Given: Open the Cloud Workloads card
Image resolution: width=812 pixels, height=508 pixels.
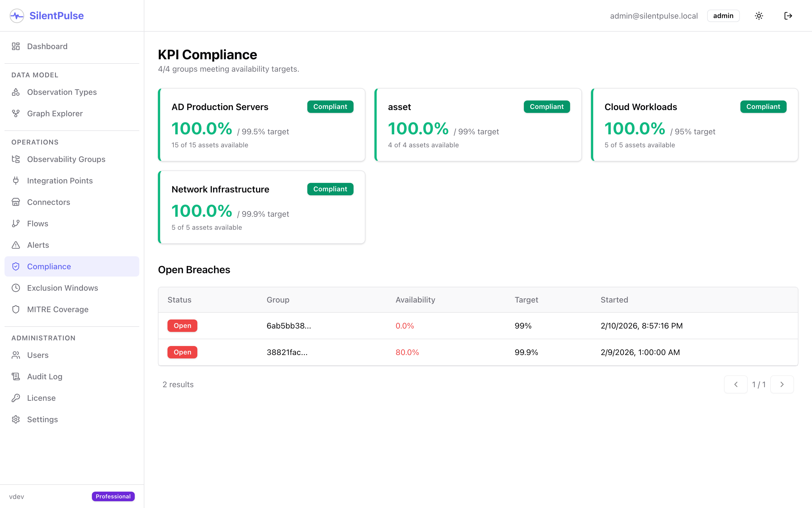Looking at the screenshot, I should point(694,125).
